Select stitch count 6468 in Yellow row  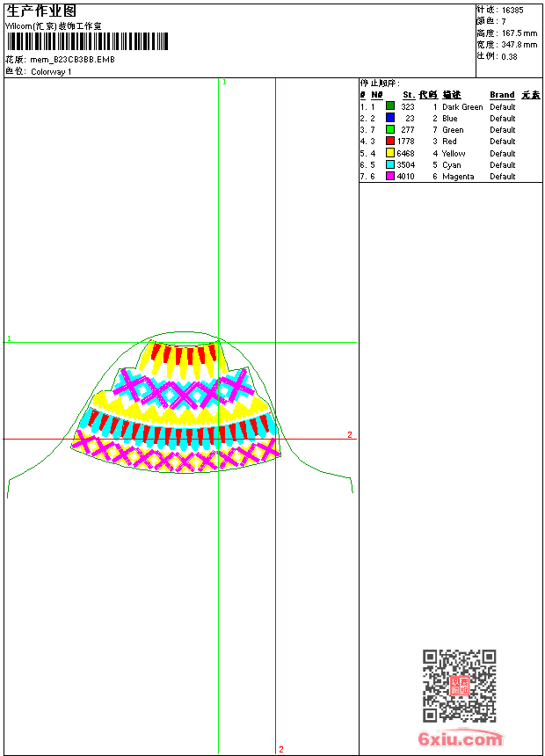point(405,154)
